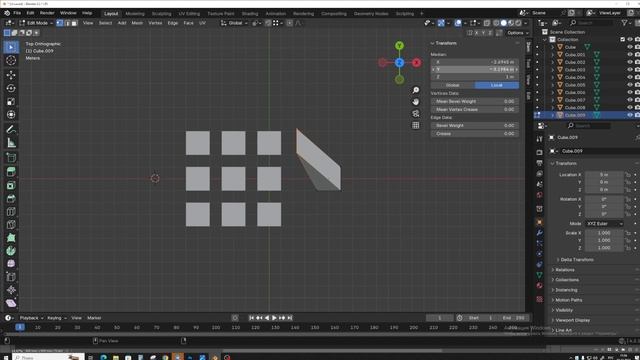640x360 pixels.
Task: Expand the Viewport Display panel
Action: tap(572, 320)
